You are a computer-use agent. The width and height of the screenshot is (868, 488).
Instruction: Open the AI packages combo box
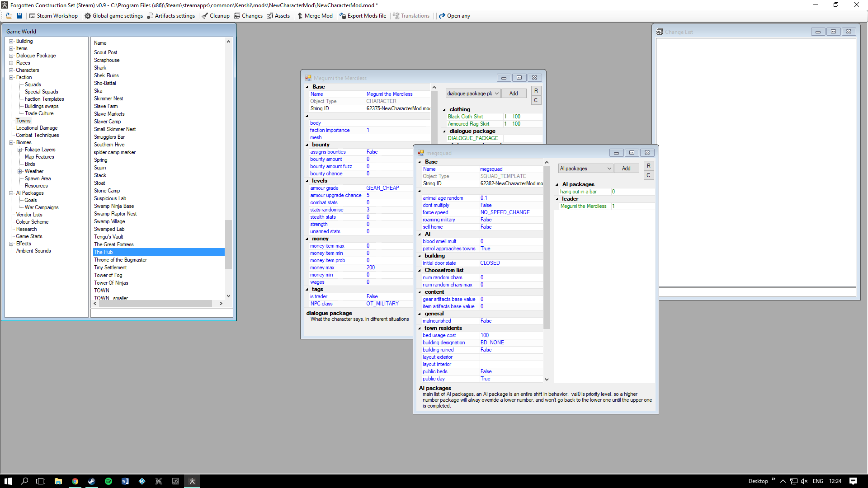tap(609, 169)
